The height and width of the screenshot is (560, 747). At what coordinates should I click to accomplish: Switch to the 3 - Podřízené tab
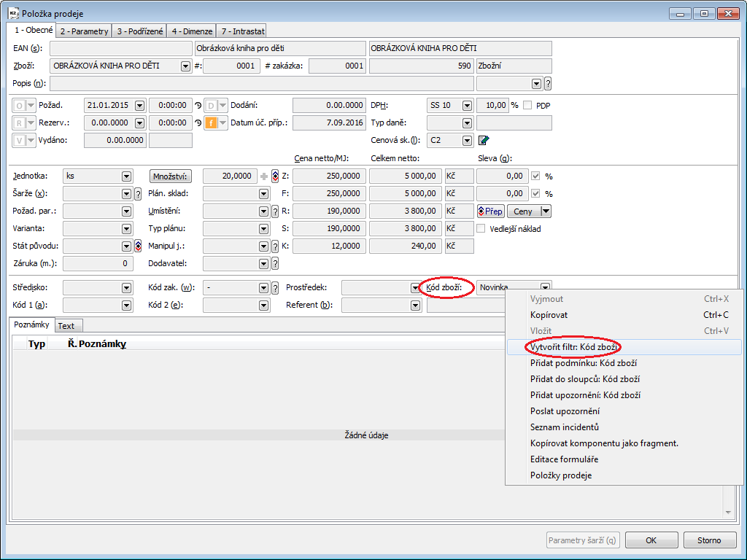pos(139,31)
